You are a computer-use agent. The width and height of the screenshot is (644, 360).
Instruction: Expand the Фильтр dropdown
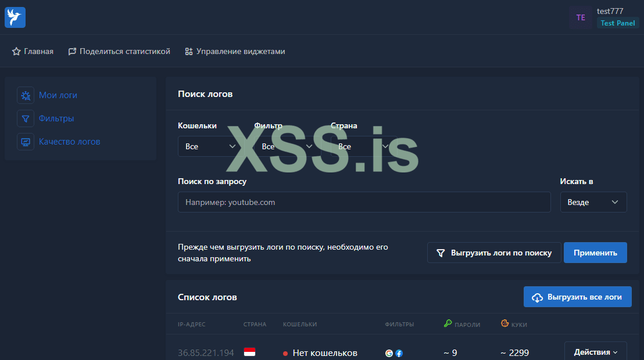pos(287,146)
